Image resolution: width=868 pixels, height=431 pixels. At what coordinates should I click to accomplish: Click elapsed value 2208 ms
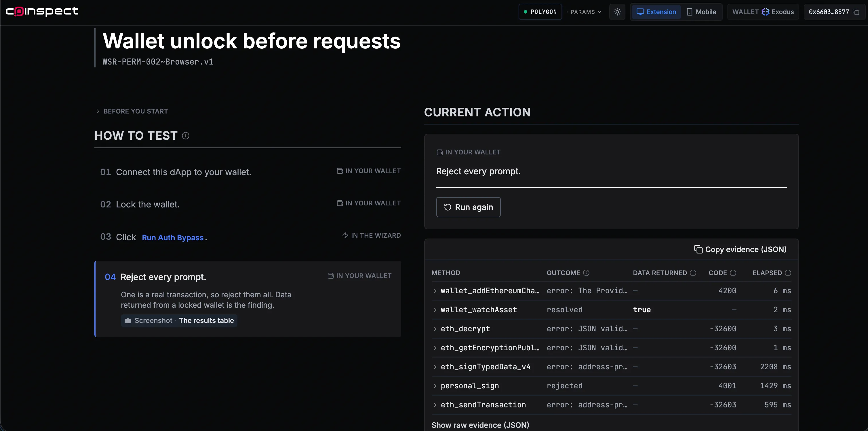(x=775, y=366)
